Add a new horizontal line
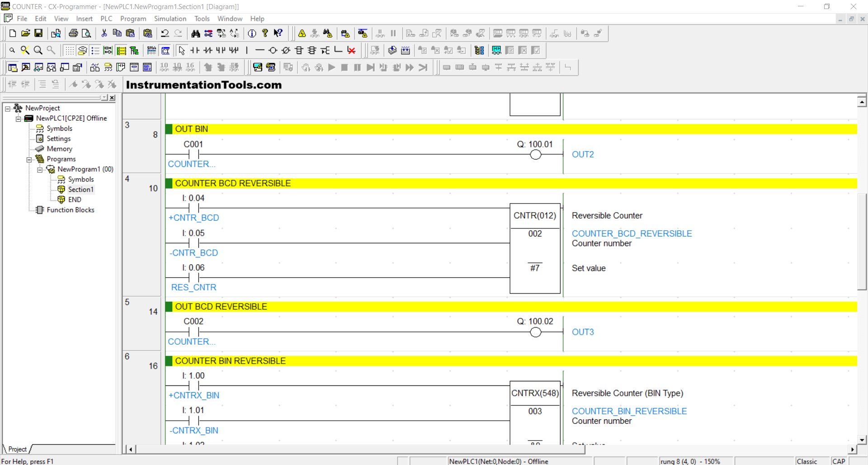Screen dimensions: 868x465 259,50
